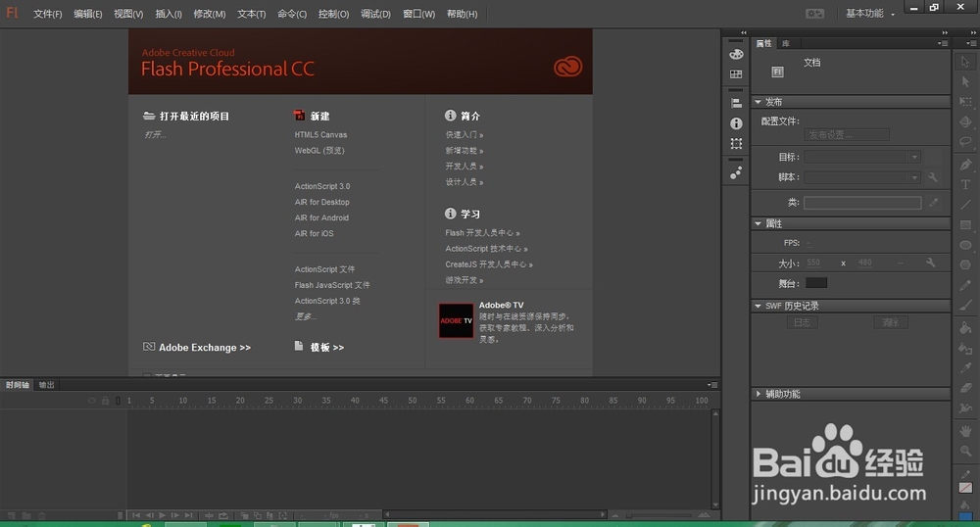Viewport: 980px width, 527px height.
Task: Open the Info panel icon
Action: [x=736, y=123]
